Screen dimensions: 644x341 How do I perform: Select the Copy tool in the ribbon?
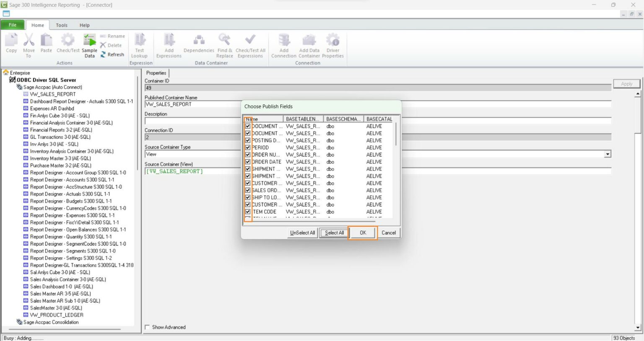tap(11, 44)
